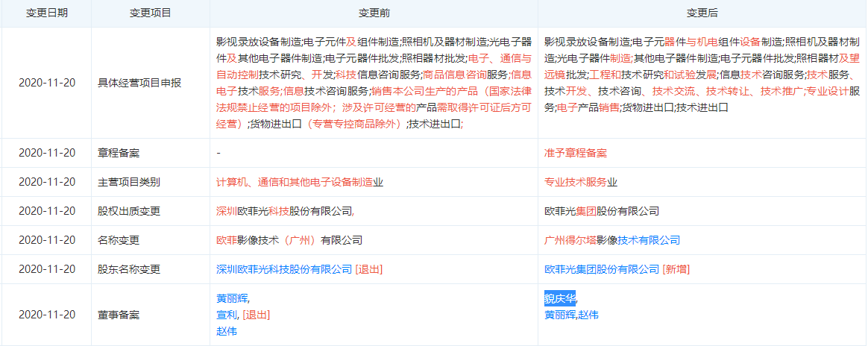Click 赵伟 link in 变更后 column
Image resolution: width=868 pixels, height=346 pixels.
tap(588, 315)
